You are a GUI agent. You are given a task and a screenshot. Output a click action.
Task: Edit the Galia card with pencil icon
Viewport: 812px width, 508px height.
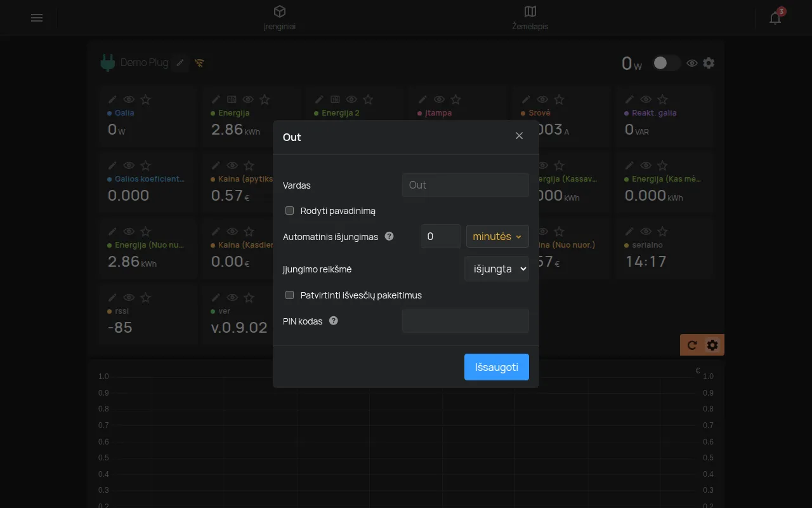point(112,99)
